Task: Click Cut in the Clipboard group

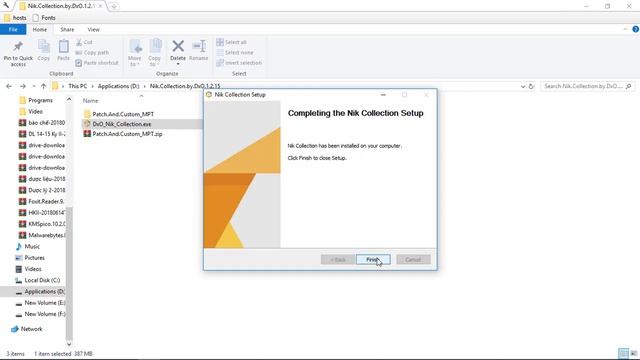Action: 84,42
